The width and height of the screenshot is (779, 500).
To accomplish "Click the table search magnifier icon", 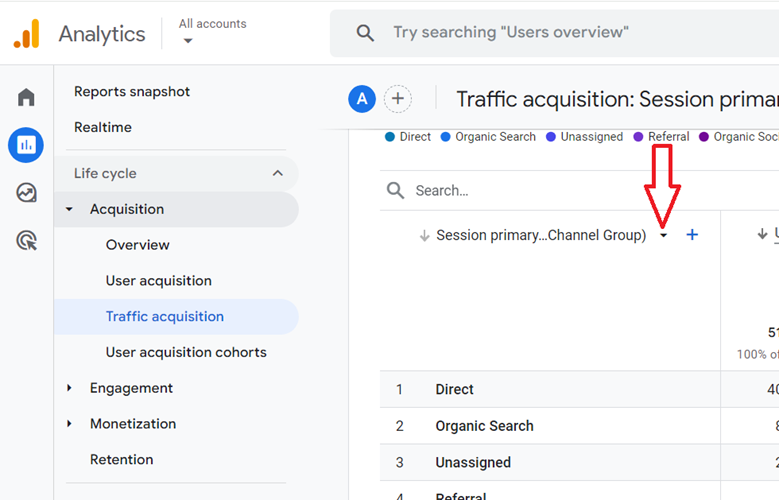I will [x=395, y=190].
